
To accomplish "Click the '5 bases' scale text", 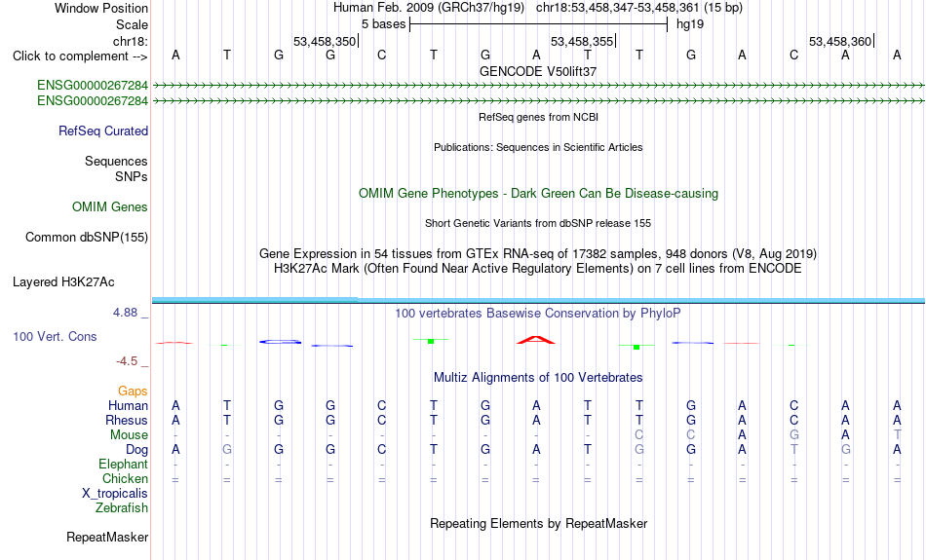I will [x=384, y=24].
